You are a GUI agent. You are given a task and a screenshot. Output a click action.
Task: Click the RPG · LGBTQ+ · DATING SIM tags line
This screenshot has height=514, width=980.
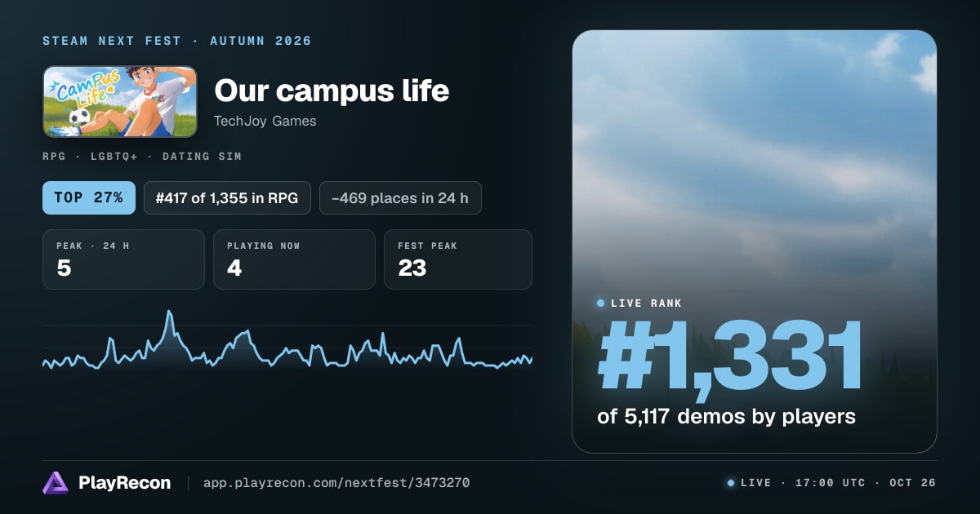[x=142, y=156]
